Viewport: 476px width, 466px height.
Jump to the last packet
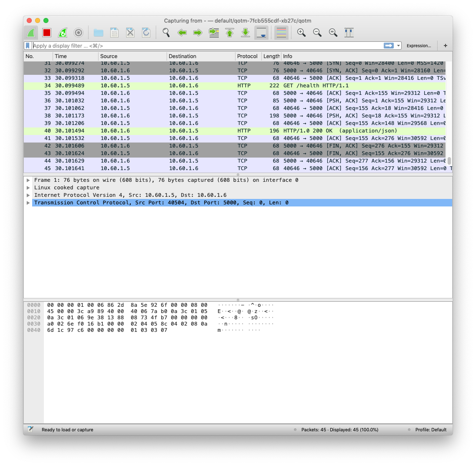(246, 33)
